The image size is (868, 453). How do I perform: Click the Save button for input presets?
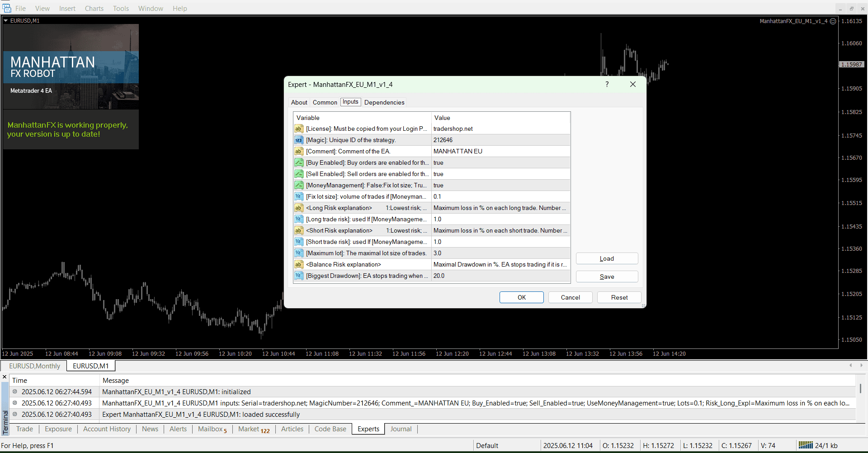(607, 277)
